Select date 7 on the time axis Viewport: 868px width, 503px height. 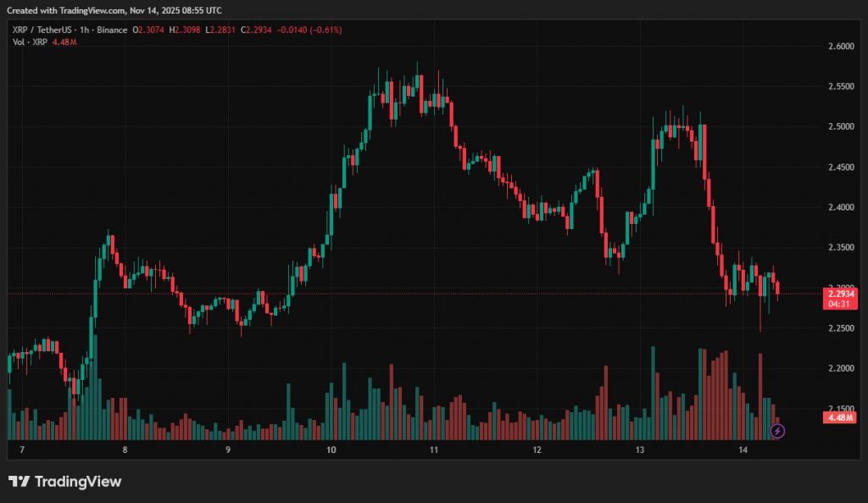22,450
